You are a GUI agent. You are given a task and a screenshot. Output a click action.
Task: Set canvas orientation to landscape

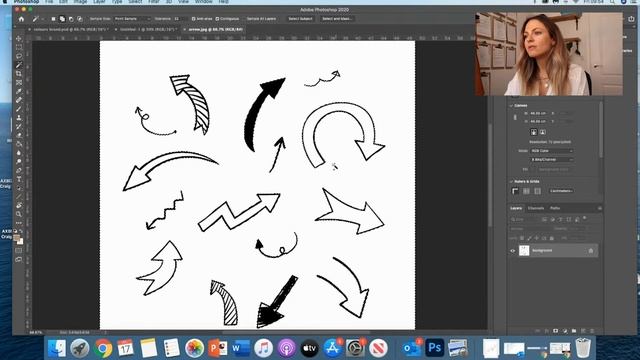[x=542, y=132]
